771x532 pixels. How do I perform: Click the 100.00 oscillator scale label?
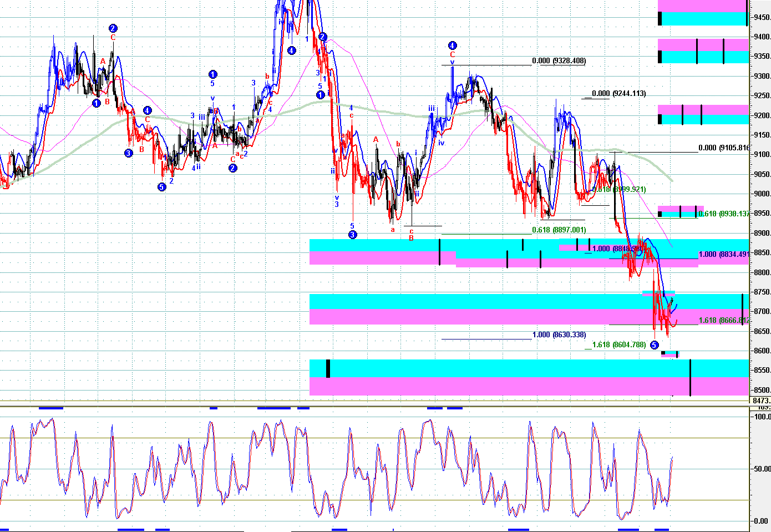761,417
